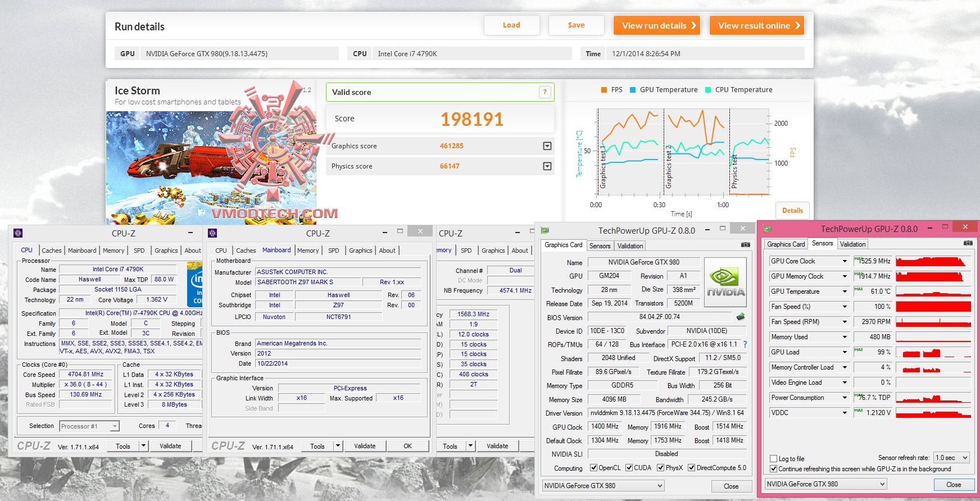
Task: Click the GPU Temperature sensor history graph
Action: 933,292
